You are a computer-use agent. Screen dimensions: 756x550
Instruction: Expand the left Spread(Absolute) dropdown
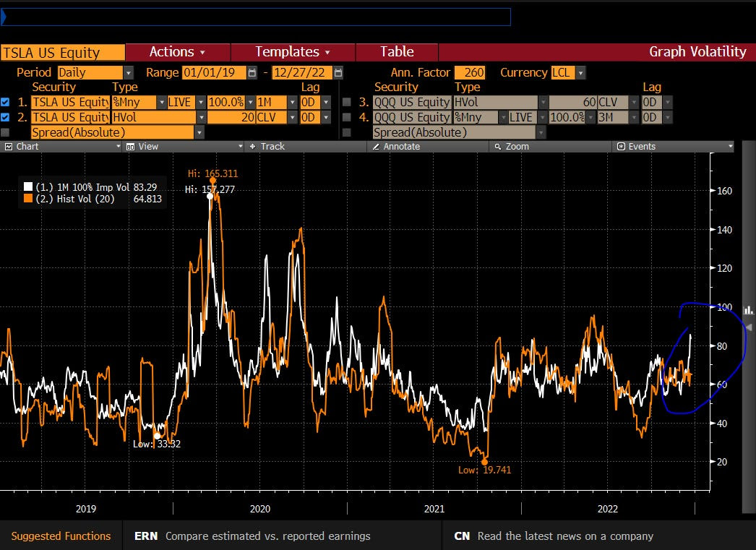[x=199, y=132]
